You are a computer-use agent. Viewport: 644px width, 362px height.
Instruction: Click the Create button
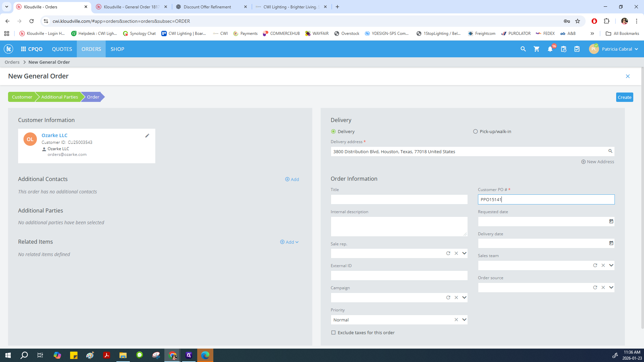[624, 97]
